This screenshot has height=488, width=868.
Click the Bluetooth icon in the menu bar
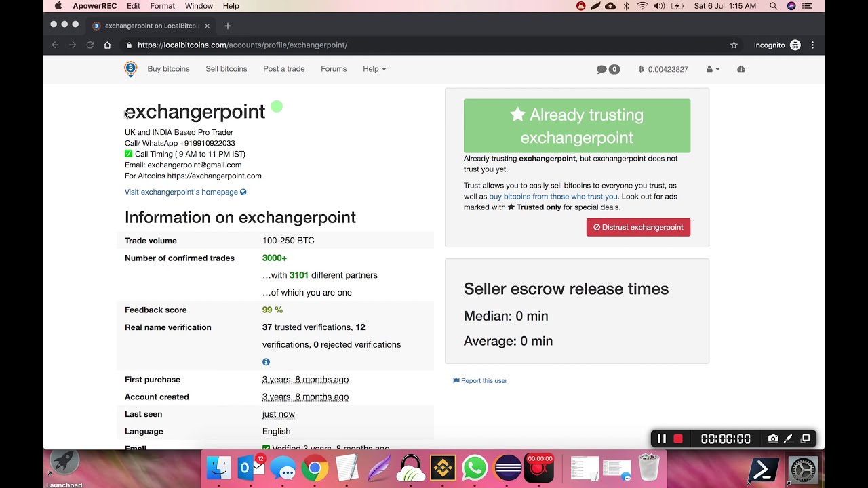point(627,6)
